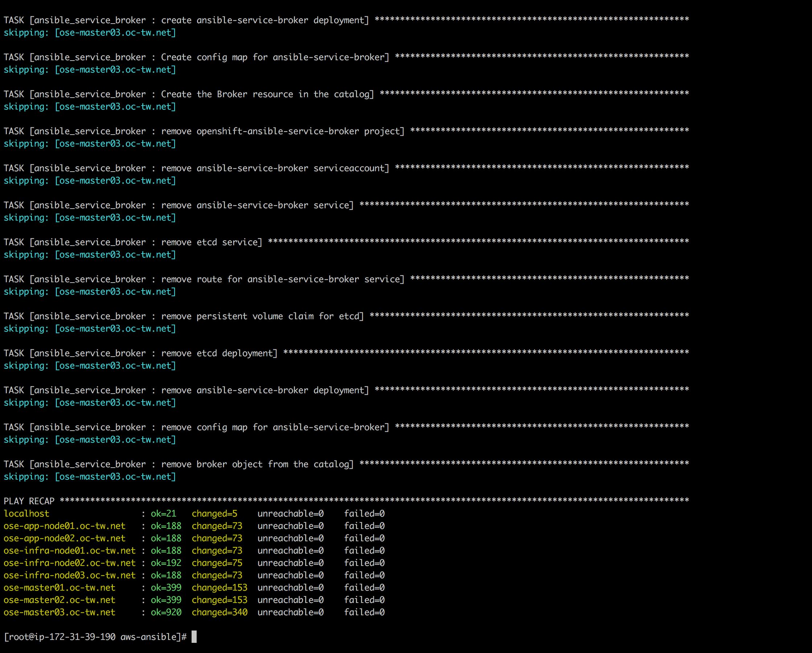Click the PLAY RECAP heading

(29, 501)
